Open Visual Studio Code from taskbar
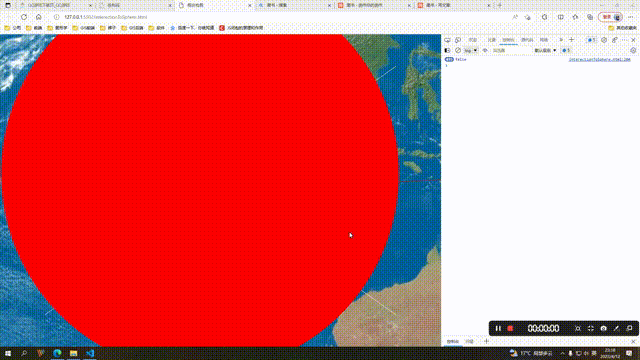This screenshot has height=360, width=640. 90,353
